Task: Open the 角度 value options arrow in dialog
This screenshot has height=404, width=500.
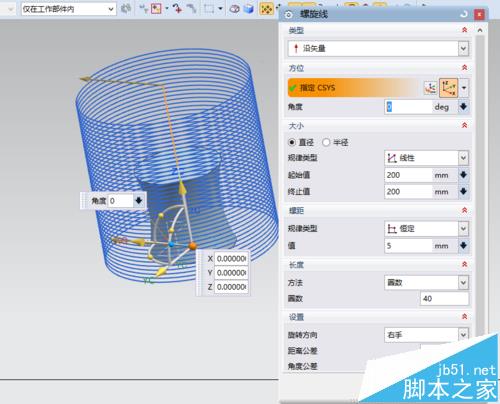Action: coord(463,107)
